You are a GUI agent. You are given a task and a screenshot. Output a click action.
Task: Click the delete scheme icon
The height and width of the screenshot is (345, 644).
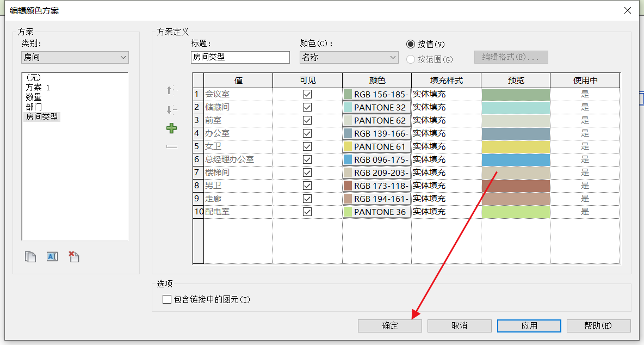click(74, 257)
